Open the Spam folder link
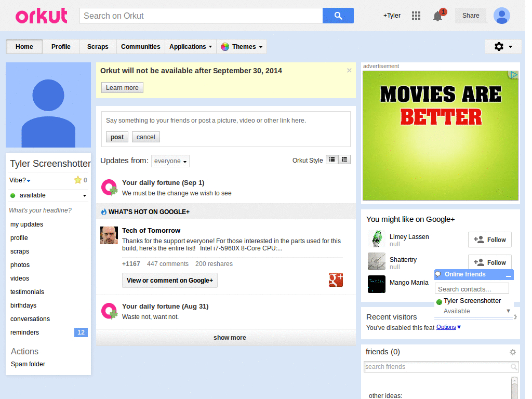The image size is (532, 399). pos(28,364)
